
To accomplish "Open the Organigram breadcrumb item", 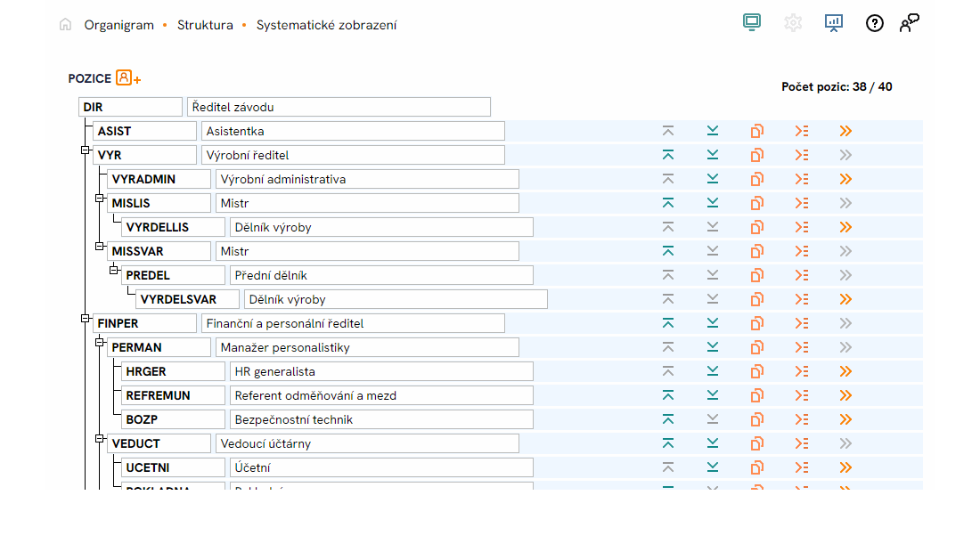I will [x=119, y=25].
